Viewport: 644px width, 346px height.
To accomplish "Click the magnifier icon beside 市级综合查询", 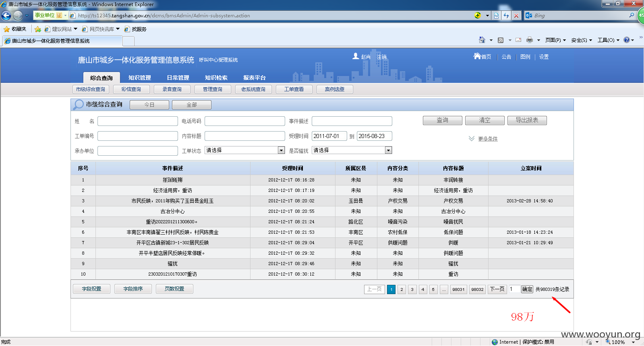I will [78, 105].
